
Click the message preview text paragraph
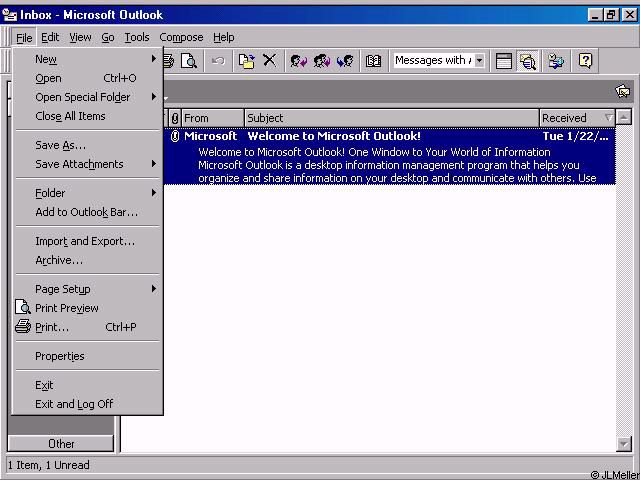[x=397, y=165]
